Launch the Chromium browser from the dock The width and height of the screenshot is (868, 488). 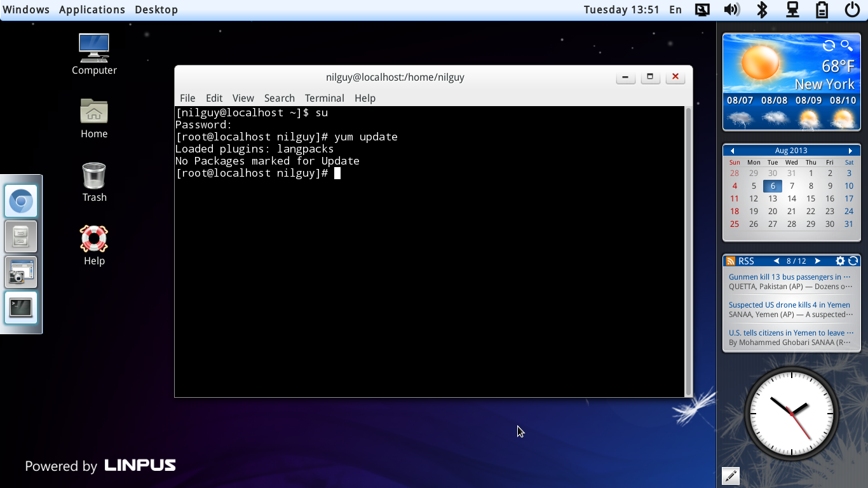(21, 200)
